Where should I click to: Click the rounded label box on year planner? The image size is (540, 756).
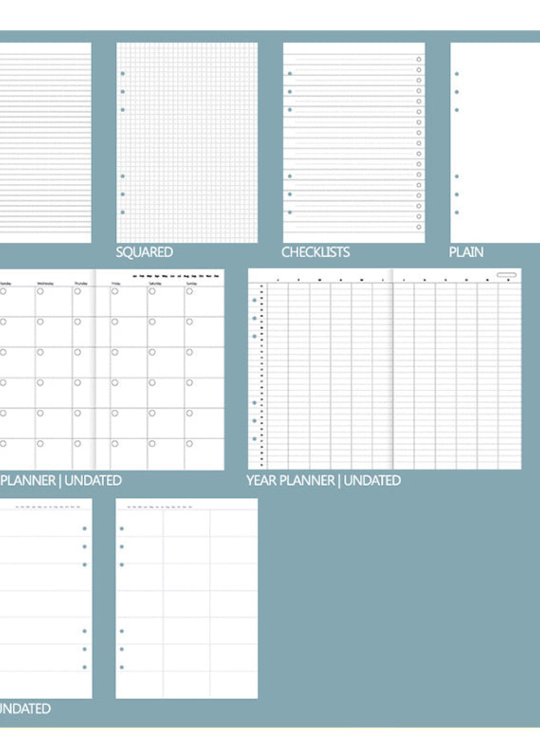pyautogui.click(x=506, y=275)
